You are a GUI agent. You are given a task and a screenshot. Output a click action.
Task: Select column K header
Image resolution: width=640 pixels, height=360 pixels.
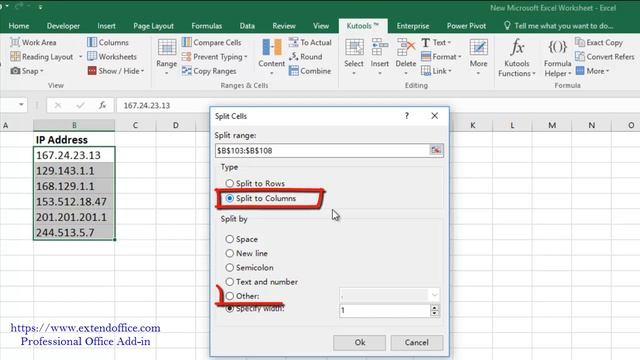(473, 125)
